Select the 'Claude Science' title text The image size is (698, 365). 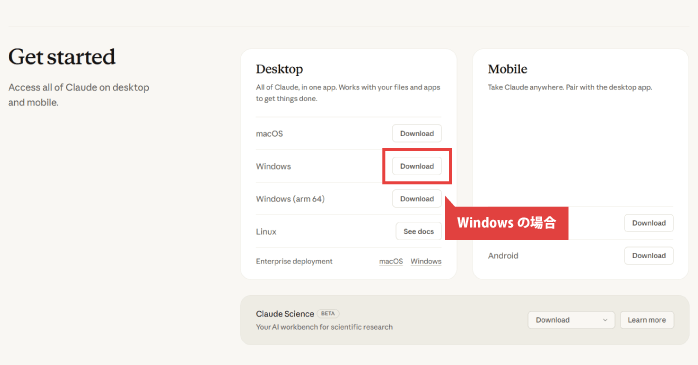285,314
